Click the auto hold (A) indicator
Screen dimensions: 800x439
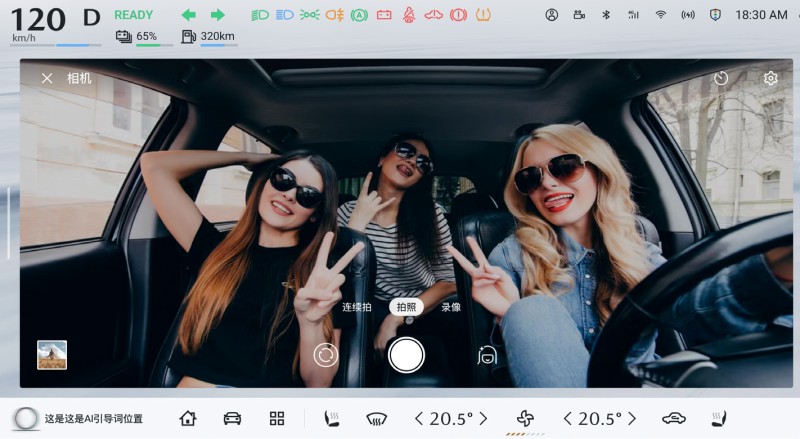tap(359, 15)
